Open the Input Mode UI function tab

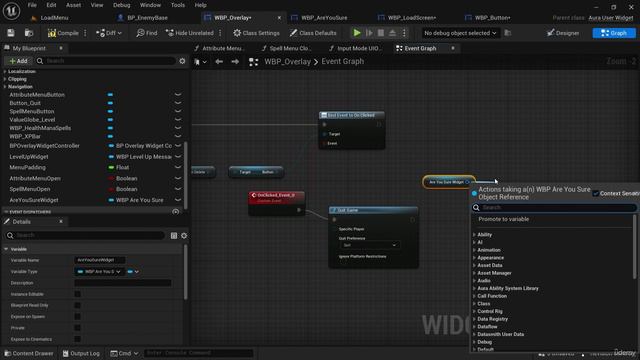click(x=354, y=48)
